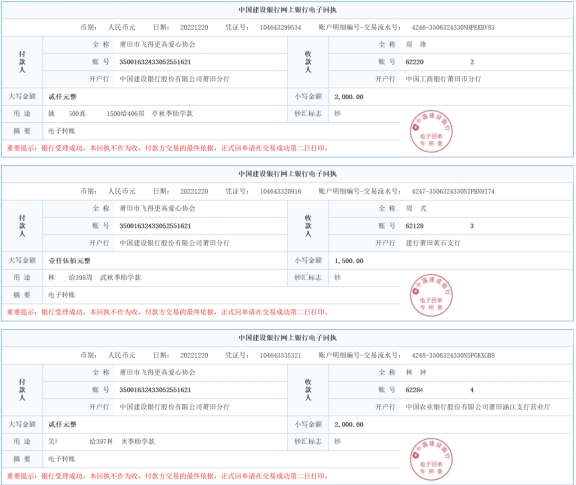The width and height of the screenshot is (576, 485).
Task: Click the red stamp on the 1,500.00 receipt
Action: pyautogui.click(x=431, y=295)
